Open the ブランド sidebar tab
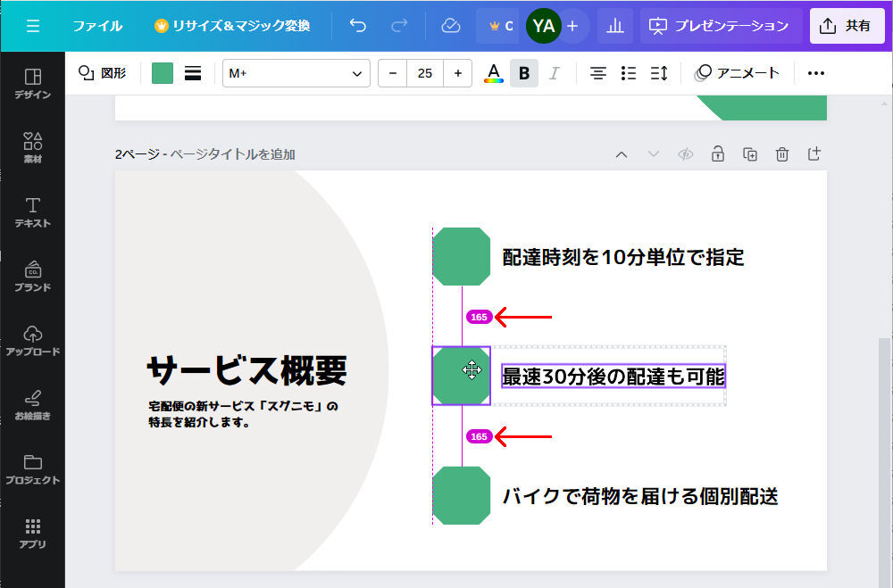This screenshot has width=893, height=588. click(x=32, y=277)
